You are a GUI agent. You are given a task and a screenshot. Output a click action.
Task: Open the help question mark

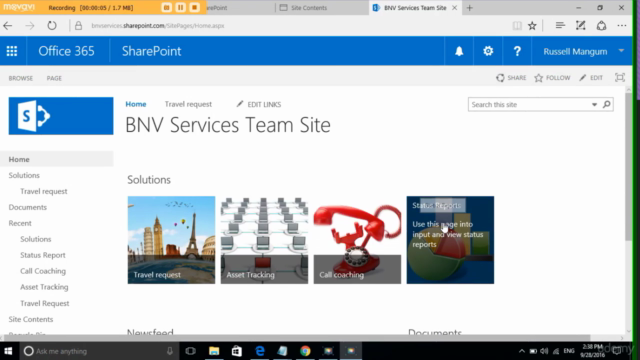(517, 51)
